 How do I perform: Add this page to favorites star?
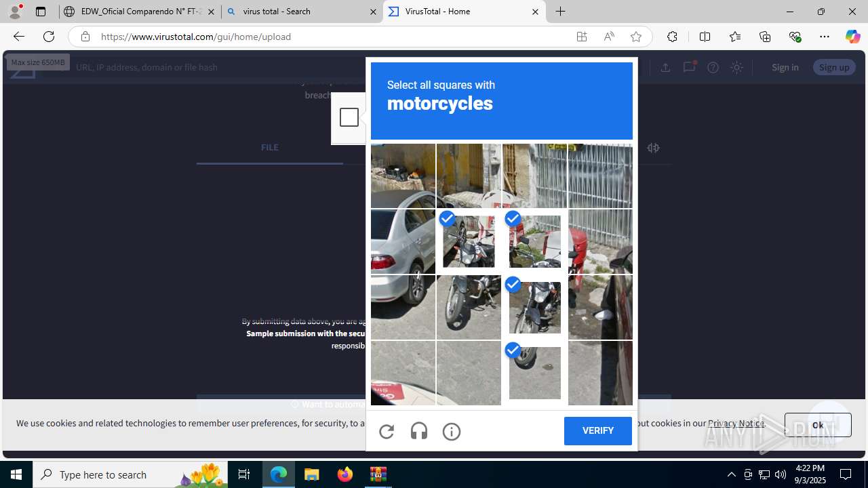pos(636,37)
